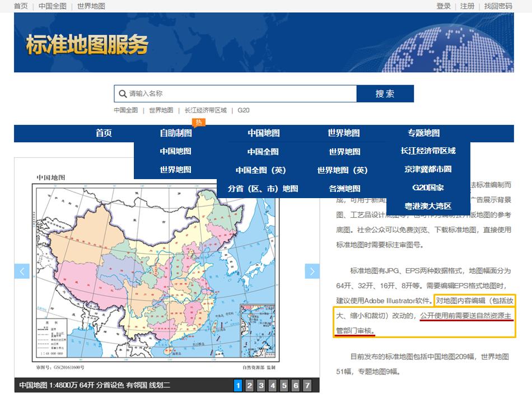Click the 搜索 search button
The image size is (532, 403).
coord(386,93)
